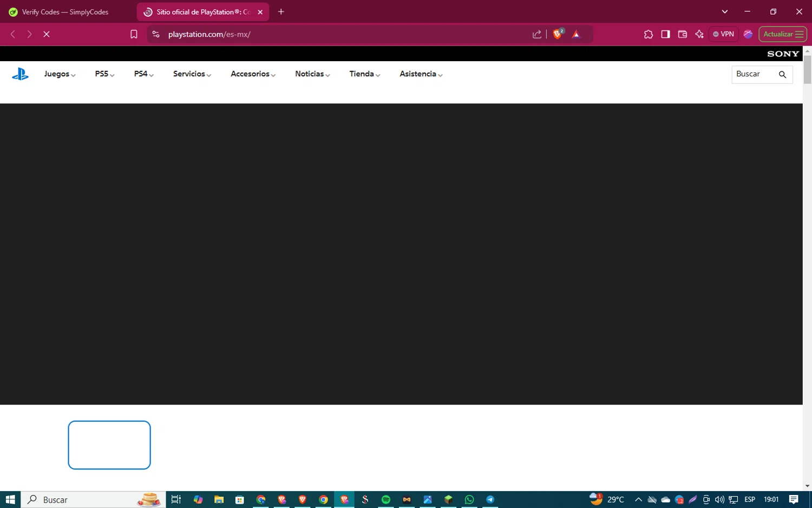Expand the Tienda menu

[x=365, y=74]
